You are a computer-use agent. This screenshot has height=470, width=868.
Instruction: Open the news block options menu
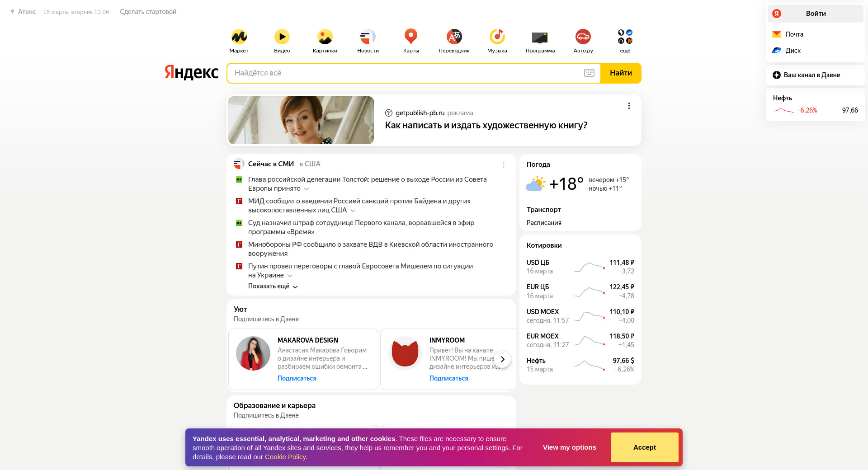click(504, 165)
